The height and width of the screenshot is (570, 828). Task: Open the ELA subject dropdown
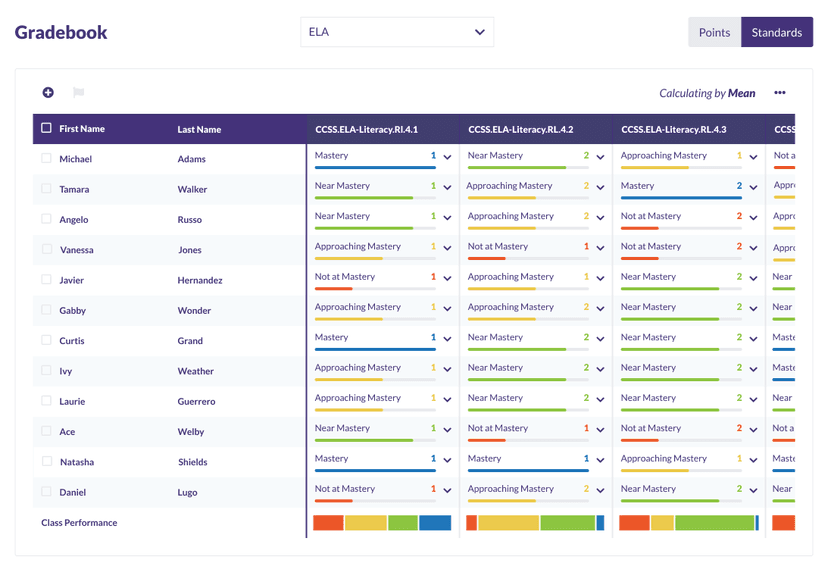pos(397,32)
